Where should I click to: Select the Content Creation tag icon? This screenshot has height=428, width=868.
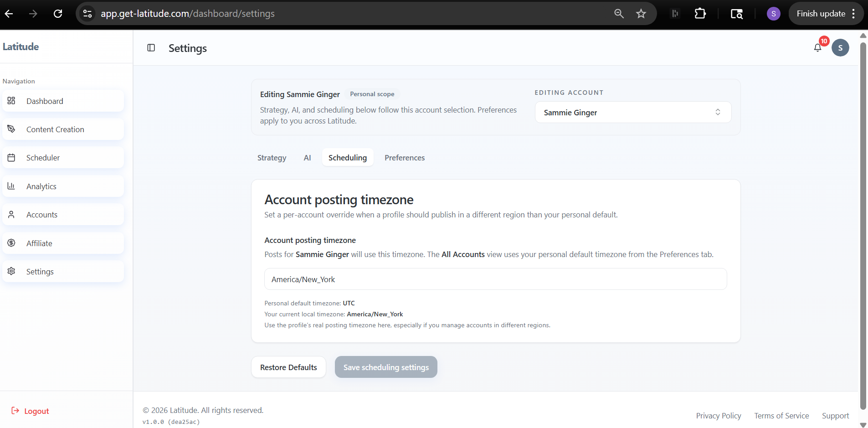click(11, 129)
